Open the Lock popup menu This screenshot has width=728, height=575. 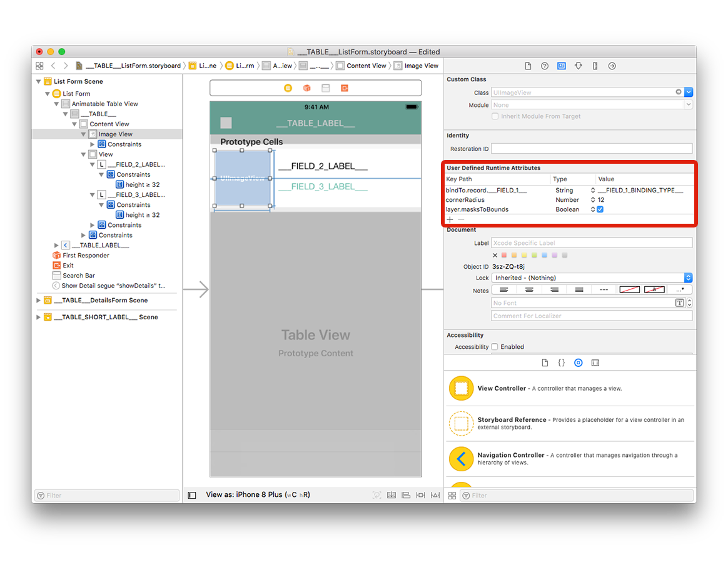pos(592,277)
